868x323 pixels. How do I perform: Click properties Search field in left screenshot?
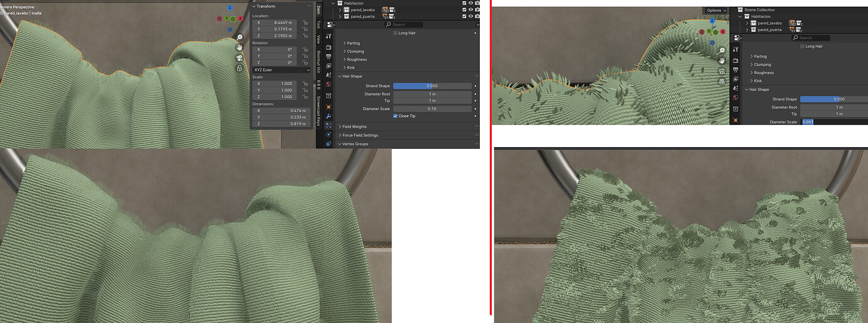click(x=404, y=25)
